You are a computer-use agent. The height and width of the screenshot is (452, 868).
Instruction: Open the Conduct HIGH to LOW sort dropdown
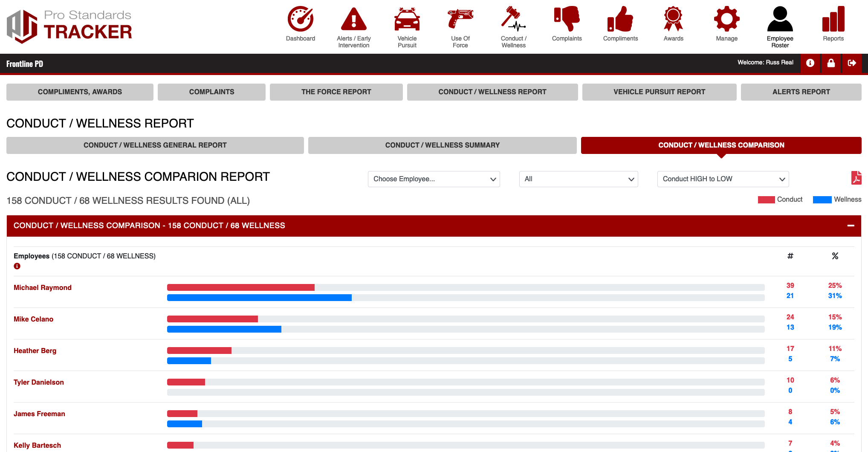[x=723, y=179]
